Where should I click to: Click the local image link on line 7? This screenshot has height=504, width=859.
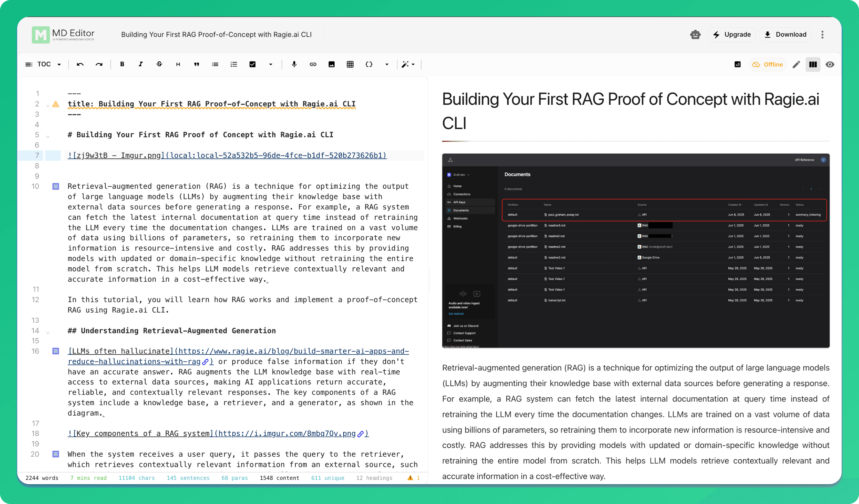coord(227,155)
